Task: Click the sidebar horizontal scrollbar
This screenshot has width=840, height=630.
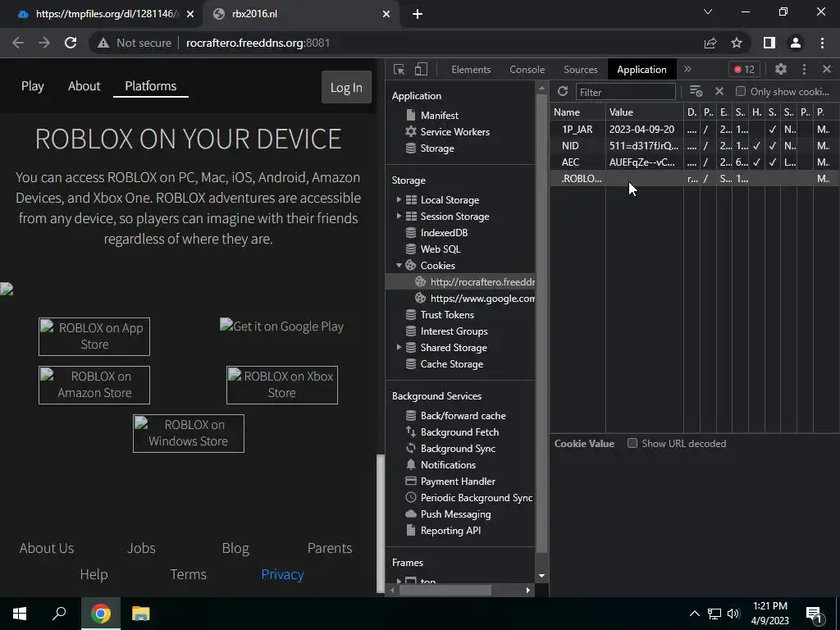Action: (x=445, y=590)
